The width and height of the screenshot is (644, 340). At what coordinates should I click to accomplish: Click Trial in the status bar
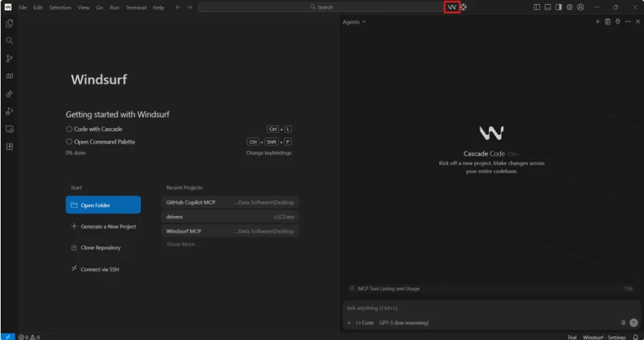click(x=572, y=337)
